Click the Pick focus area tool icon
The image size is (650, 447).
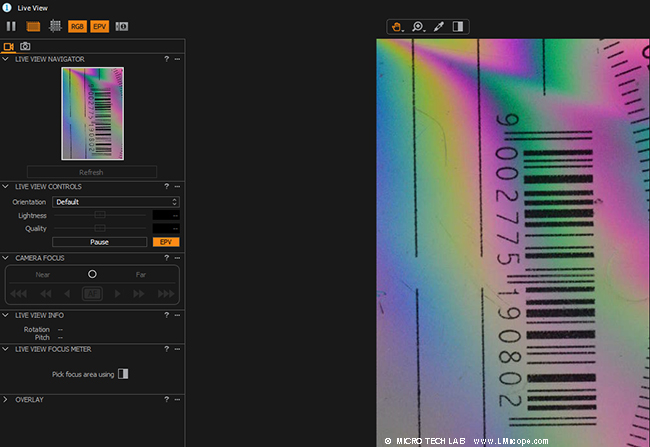click(123, 374)
